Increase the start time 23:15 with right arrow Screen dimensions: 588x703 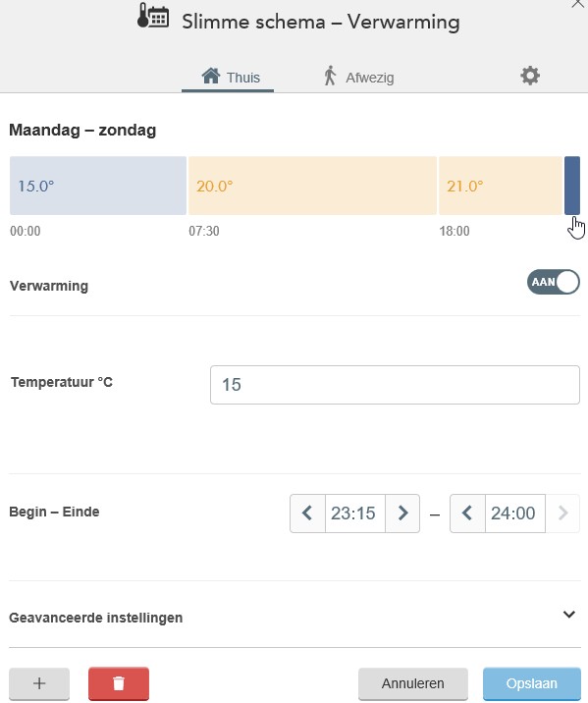[402, 513]
